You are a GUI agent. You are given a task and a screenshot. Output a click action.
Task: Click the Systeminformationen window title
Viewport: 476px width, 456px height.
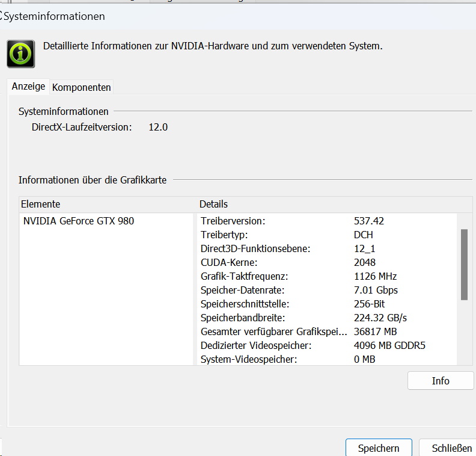[x=54, y=16]
